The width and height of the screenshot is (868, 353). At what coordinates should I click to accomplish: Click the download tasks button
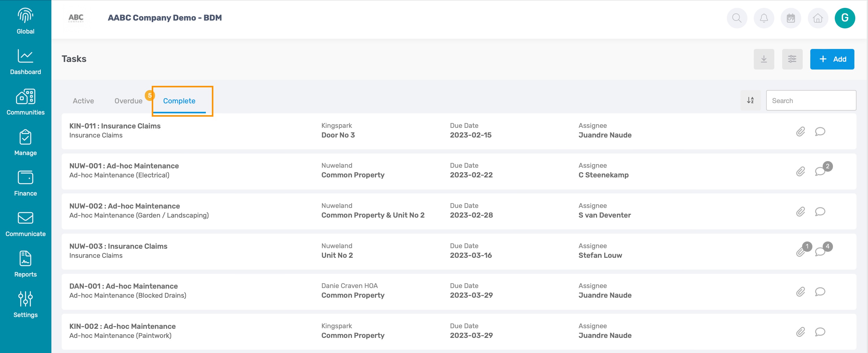pos(763,59)
